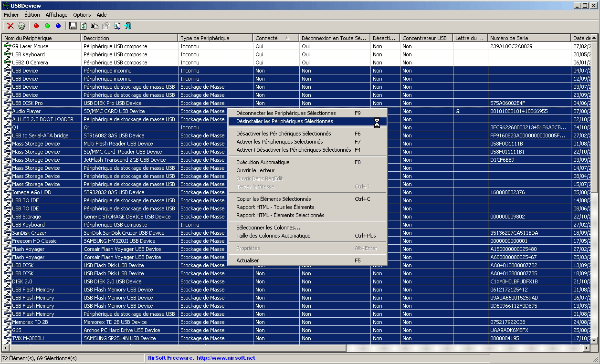This screenshot has height=364, width=600.
Task: Click the device icon beside USB DISK Pro
Action: 7,103
